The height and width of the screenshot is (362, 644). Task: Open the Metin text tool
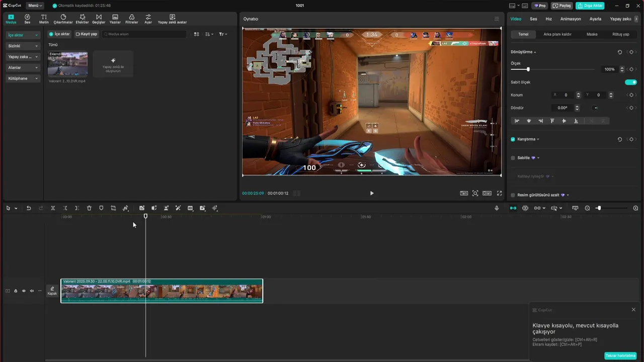[x=44, y=19]
